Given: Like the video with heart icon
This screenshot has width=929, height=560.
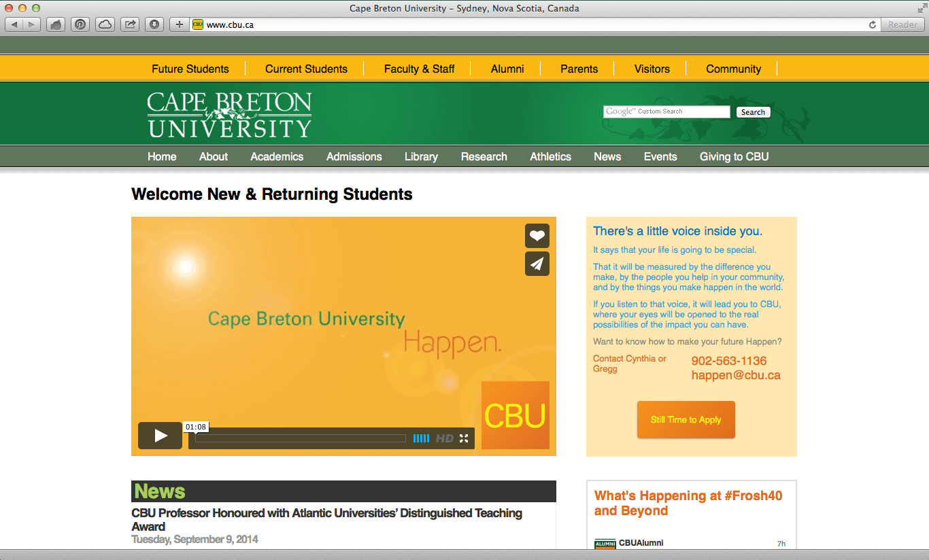Looking at the screenshot, I should [x=537, y=236].
